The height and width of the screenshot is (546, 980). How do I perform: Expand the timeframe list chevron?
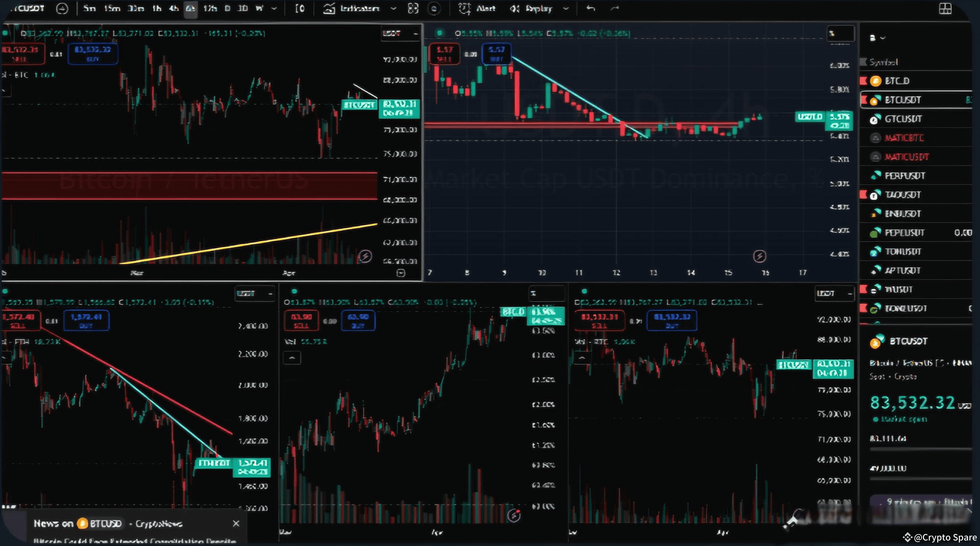(274, 8)
